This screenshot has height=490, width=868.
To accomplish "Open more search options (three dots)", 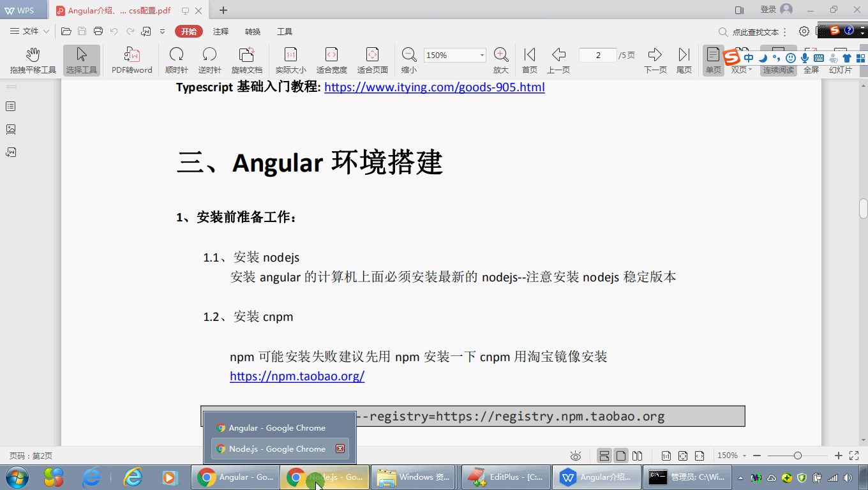I will (x=785, y=31).
